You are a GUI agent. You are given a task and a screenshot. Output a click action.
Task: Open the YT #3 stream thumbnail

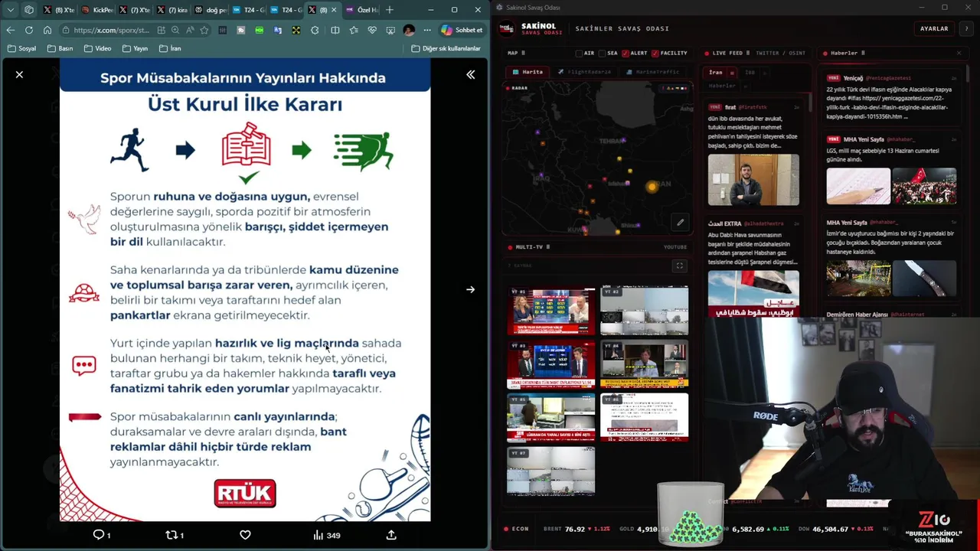click(550, 364)
